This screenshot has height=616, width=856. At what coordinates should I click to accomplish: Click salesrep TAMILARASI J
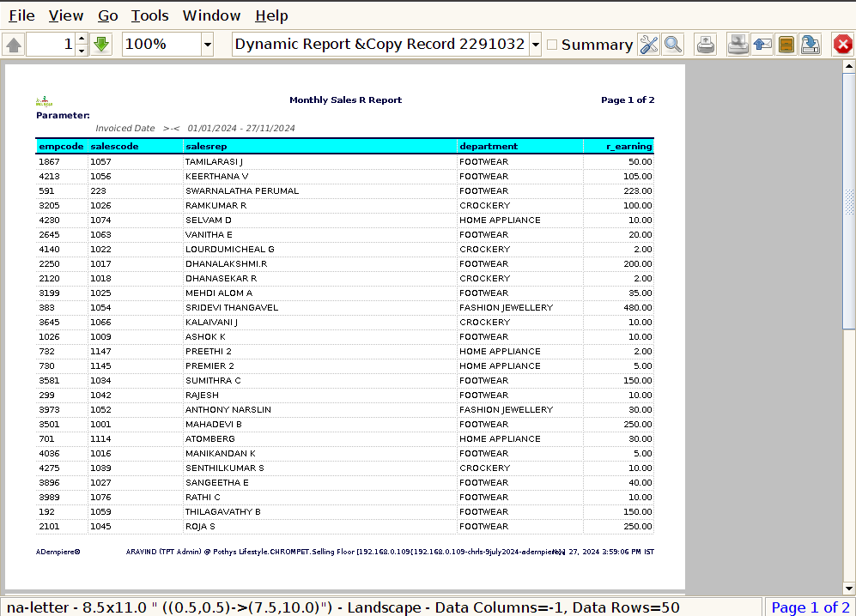click(214, 161)
